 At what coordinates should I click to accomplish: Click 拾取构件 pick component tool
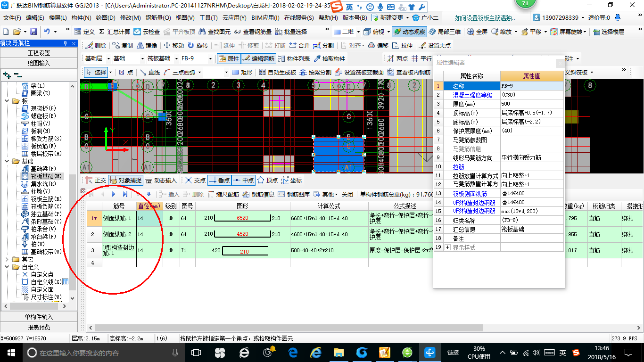(x=329, y=58)
